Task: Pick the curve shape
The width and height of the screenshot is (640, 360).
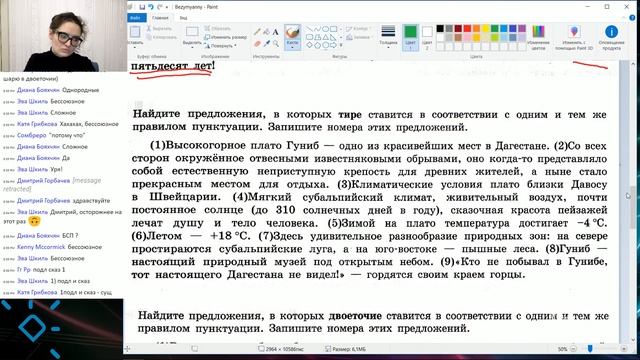Action: 318,29
